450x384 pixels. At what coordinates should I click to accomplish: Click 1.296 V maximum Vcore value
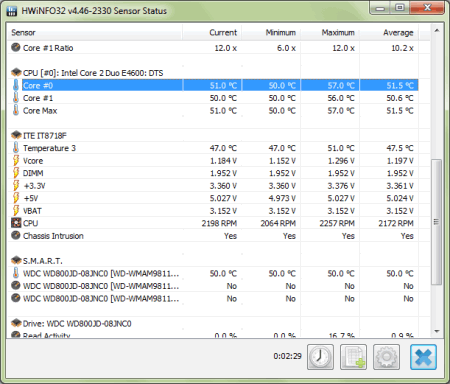341,161
